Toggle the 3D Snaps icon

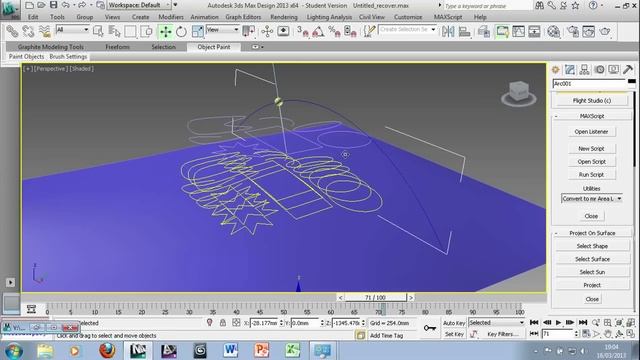302,31
